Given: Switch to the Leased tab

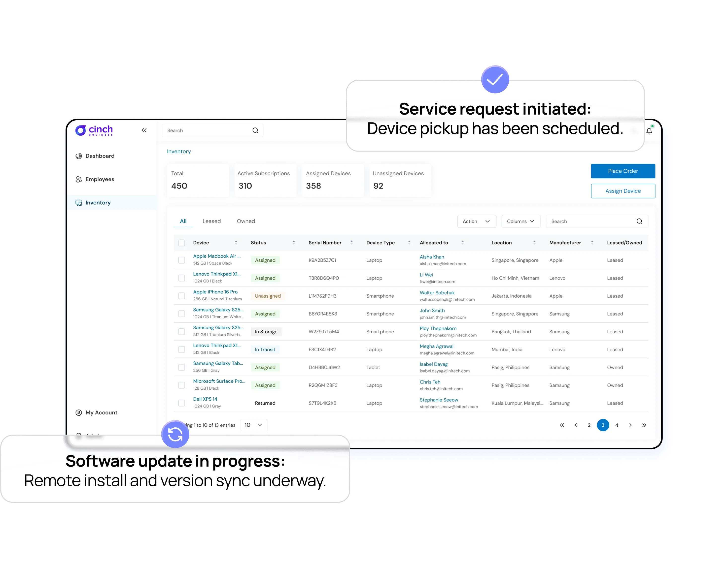Looking at the screenshot, I should (x=211, y=221).
